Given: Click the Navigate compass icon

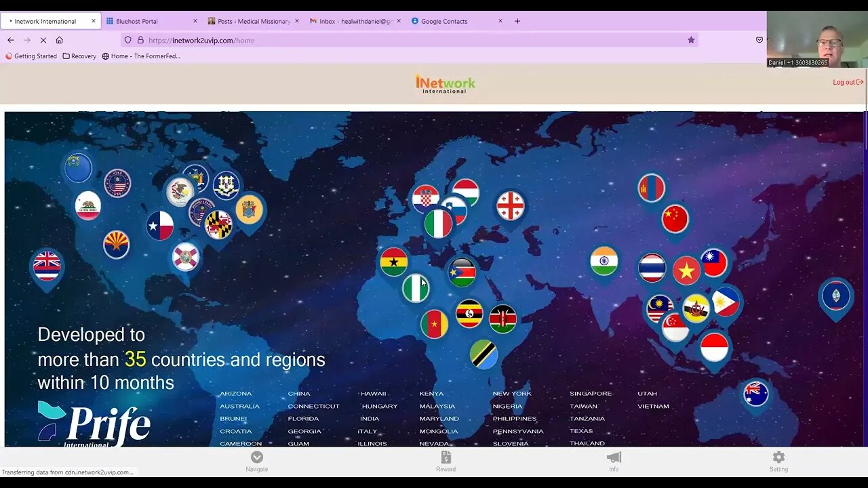Looking at the screenshot, I should [256, 457].
